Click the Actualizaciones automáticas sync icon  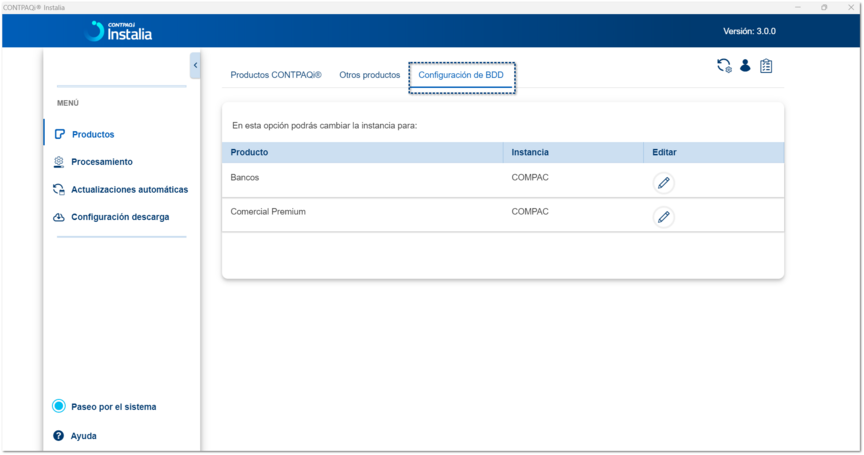click(x=59, y=190)
